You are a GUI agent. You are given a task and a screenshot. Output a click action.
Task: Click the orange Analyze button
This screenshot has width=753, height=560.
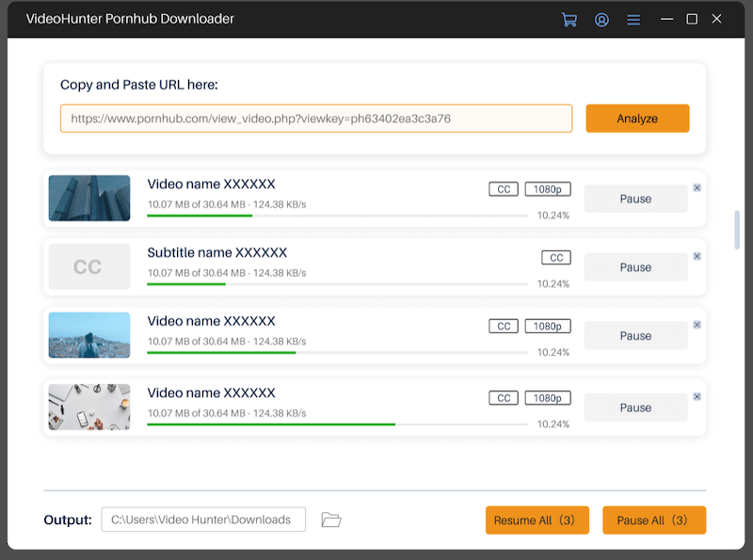[637, 119]
